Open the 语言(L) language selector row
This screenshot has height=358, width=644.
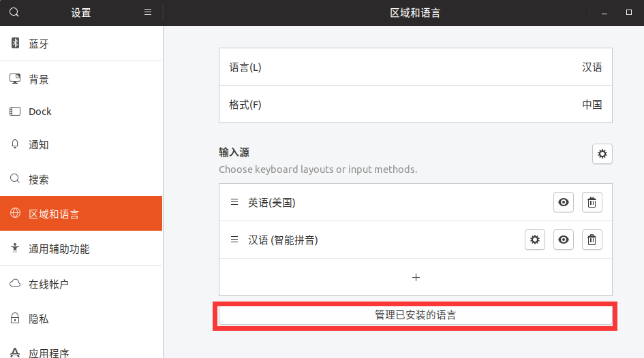click(x=416, y=67)
